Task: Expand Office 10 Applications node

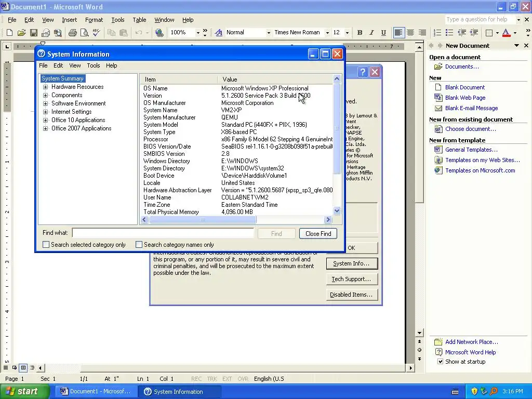Action: click(45, 120)
